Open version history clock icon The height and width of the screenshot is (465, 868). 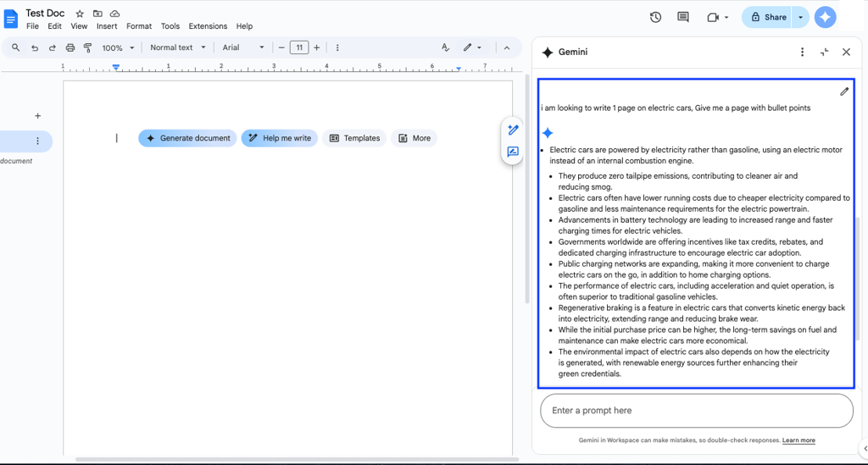[x=655, y=17]
